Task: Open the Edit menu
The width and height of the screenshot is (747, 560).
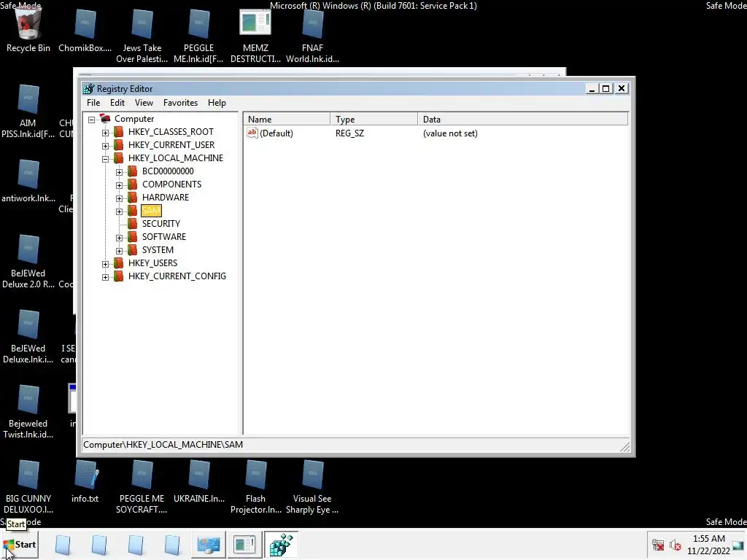Action: point(117,102)
